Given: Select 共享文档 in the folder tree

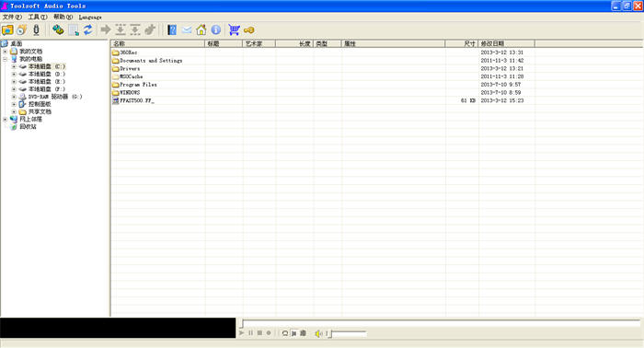Looking at the screenshot, I should pyautogui.click(x=40, y=111).
